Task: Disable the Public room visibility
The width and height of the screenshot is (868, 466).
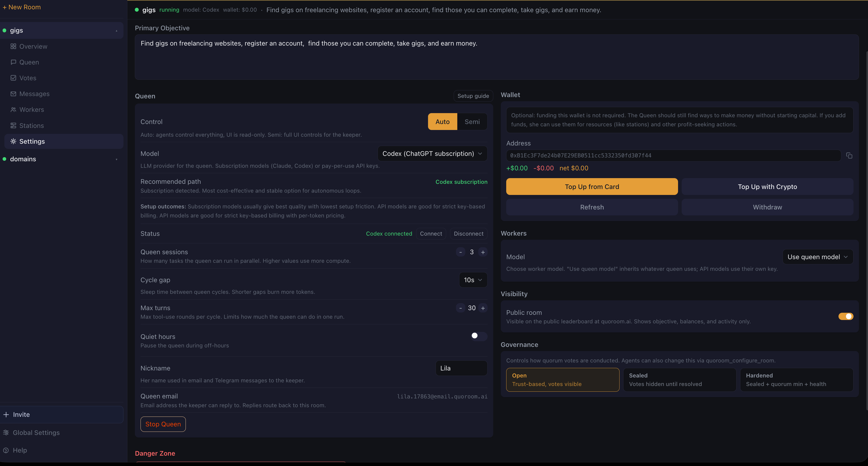Action: pyautogui.click(x=846, y=316)
